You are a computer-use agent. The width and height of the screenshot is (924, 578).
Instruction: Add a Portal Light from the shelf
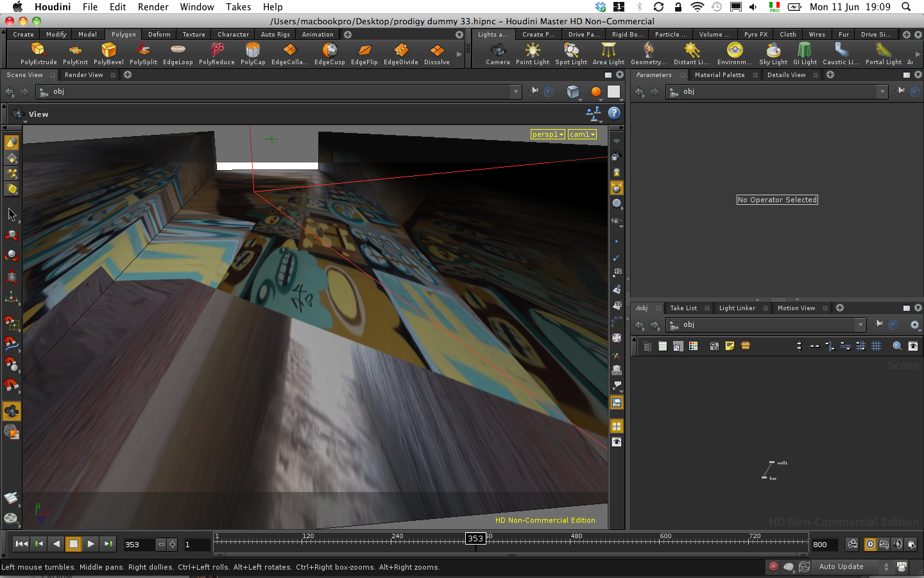884,54
